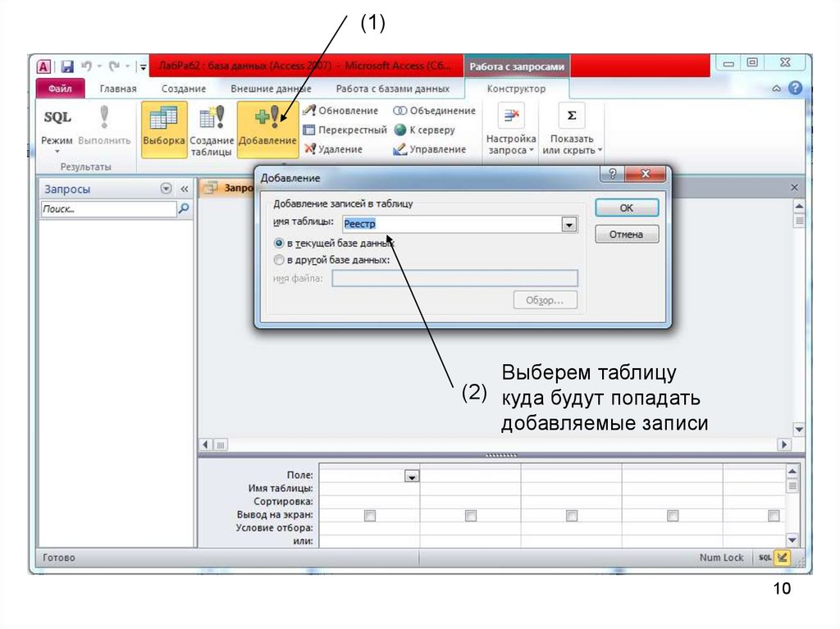The image size is (840, 629).
Task: Toggle third column Вывод на экран checkbox
Action: [572, 515]
